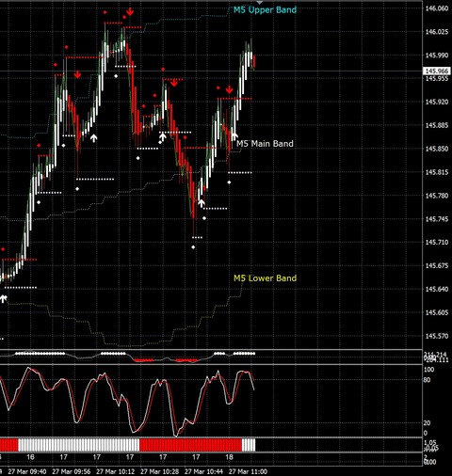Viewport: 452px width, 476px height.
Task: Click the 145.605 price axis label
Action: pyautogui.click(x=437, y=312)
